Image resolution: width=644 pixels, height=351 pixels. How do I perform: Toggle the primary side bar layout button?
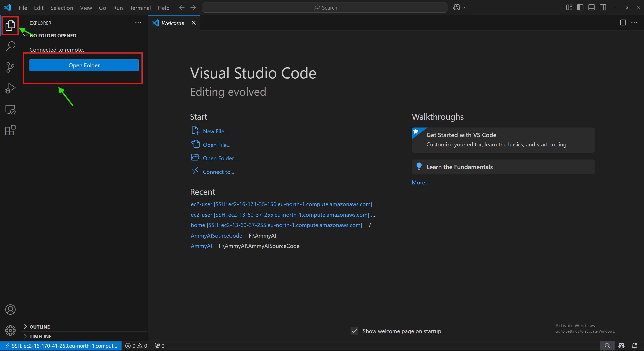[x=580, y=8]
